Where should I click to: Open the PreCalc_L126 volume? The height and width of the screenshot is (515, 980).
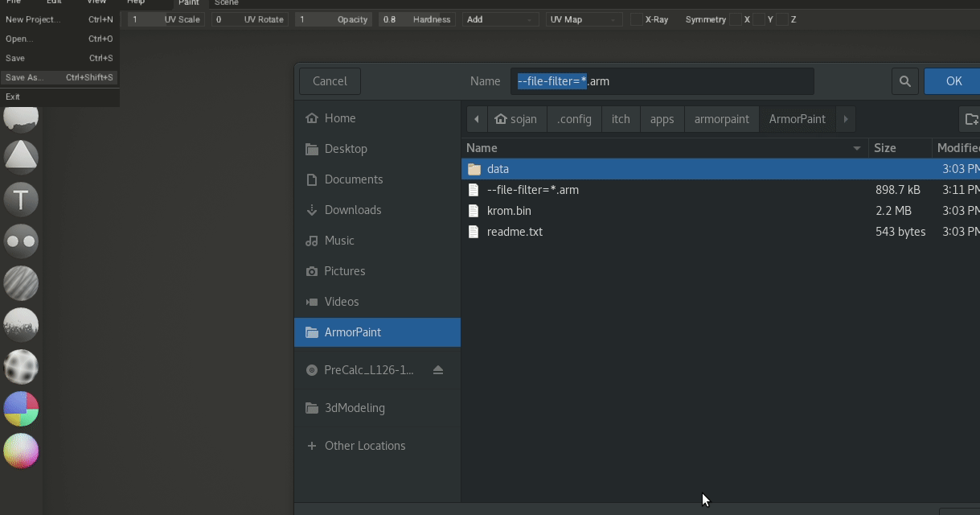369,370
